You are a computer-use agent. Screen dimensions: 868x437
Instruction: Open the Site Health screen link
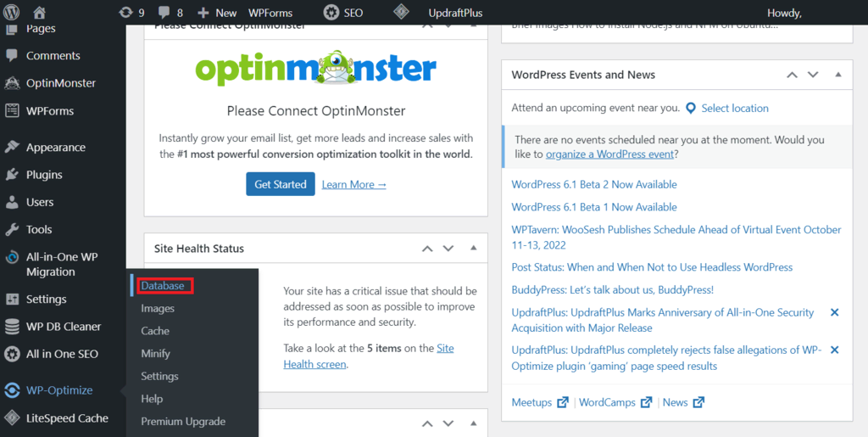tap(369, 356)
